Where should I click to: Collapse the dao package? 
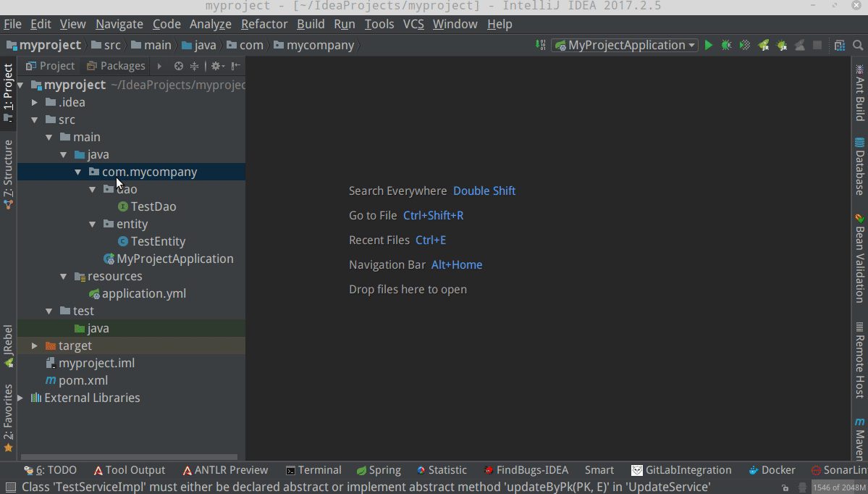pyautogui.click(x=92, y=189)
